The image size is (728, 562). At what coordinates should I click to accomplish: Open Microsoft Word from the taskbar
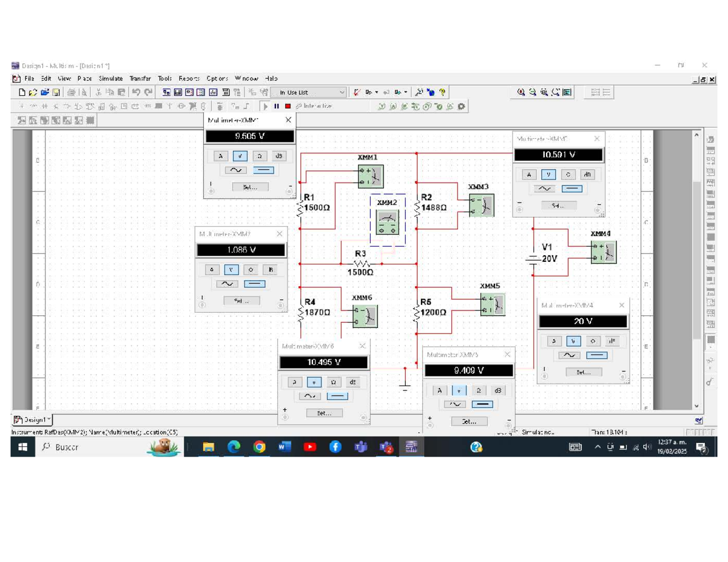[285, 447]
